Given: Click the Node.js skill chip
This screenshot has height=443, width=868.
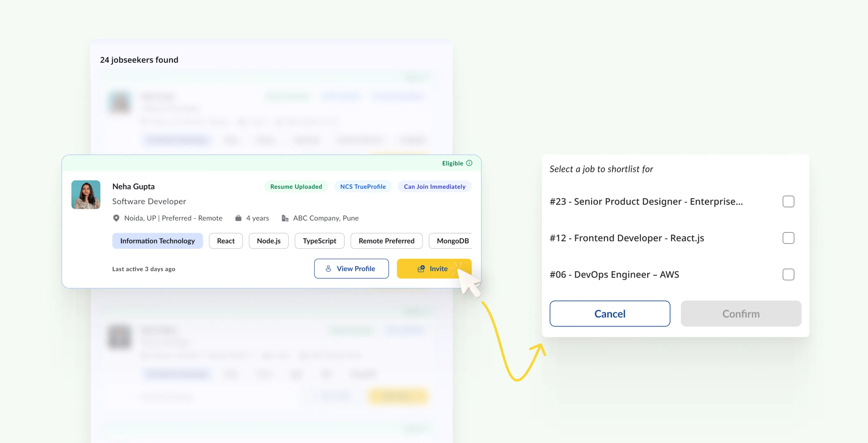Looking at the screenshot, I should pos(268,241).
